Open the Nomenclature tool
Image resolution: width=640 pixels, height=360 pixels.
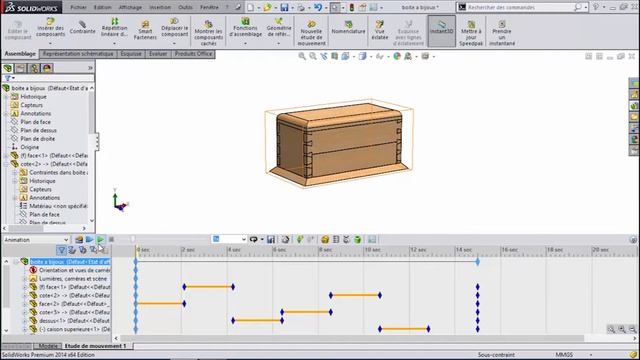pos(348,27)
